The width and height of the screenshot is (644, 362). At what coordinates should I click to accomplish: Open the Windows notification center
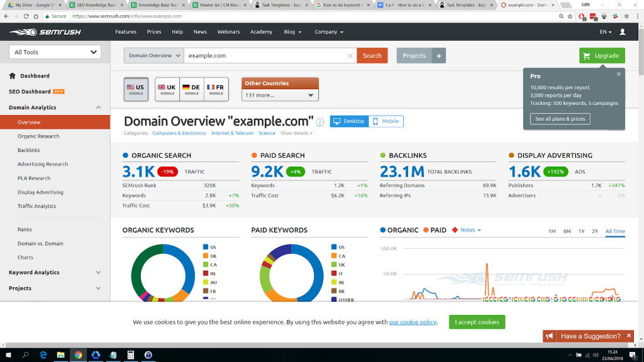633,355
